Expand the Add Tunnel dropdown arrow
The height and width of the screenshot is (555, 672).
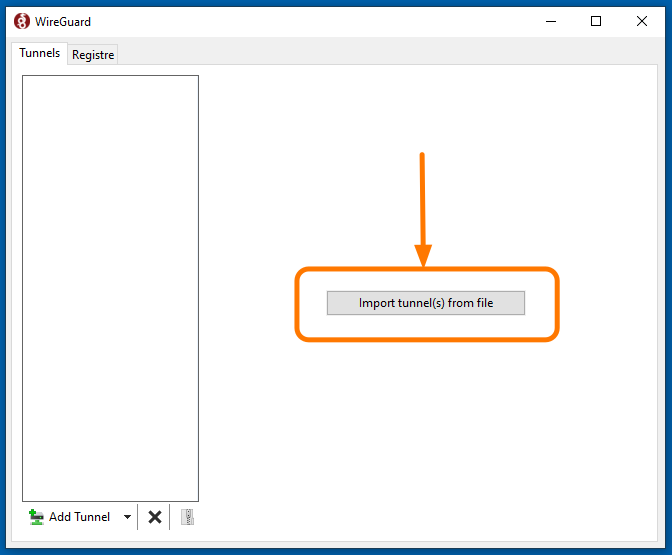(x=127, y=517)
